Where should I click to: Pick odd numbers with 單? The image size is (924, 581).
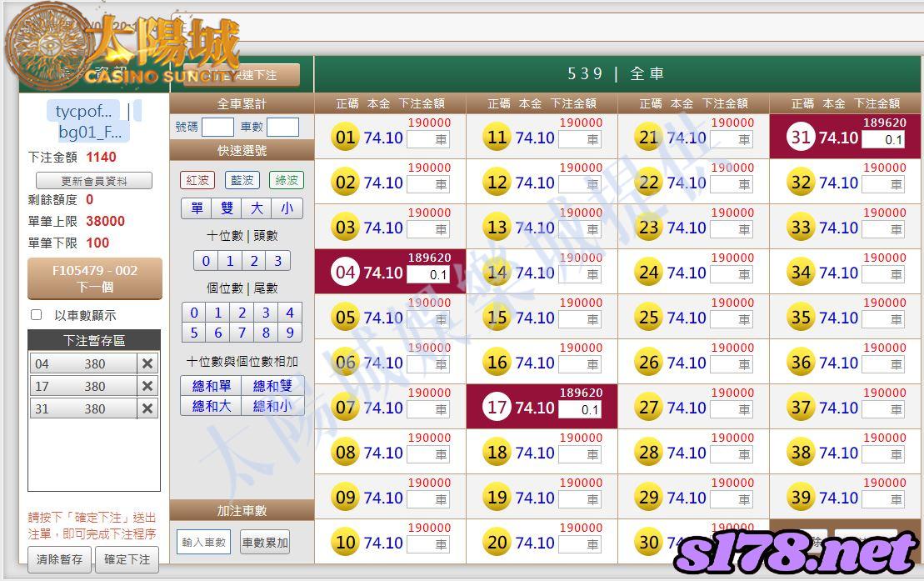[x=197, y=208]
